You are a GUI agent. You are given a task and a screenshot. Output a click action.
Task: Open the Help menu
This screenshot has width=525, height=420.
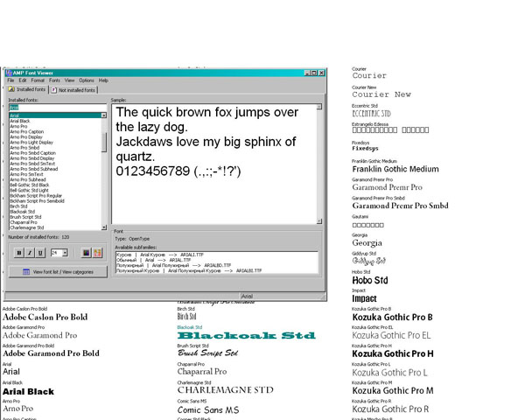pyautogui.click(x=103, y=80)
